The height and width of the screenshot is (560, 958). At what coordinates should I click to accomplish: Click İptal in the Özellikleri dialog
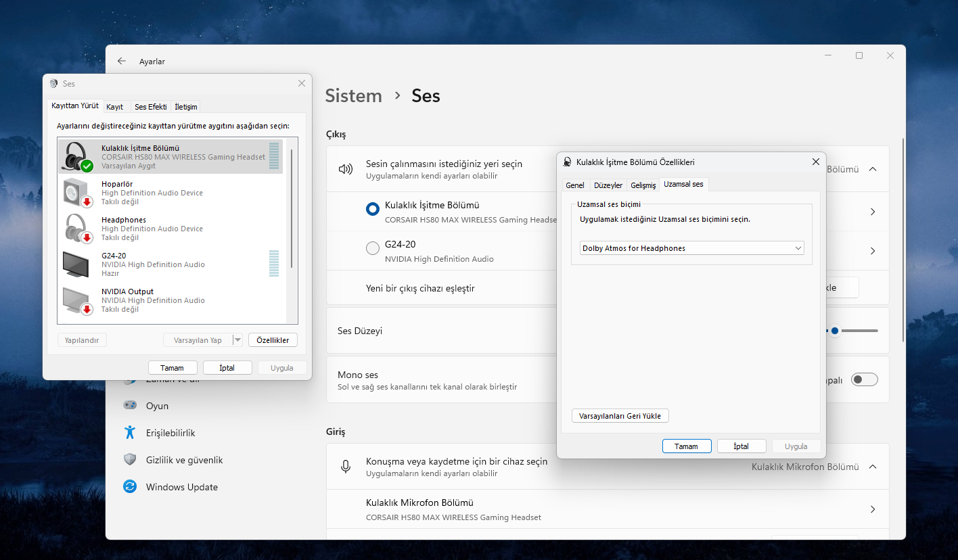(742, 446)
